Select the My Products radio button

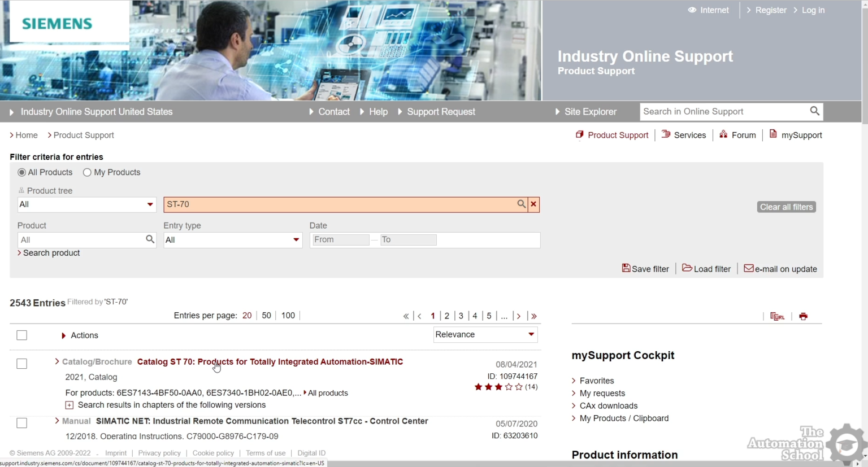click(x=87, y=173)
